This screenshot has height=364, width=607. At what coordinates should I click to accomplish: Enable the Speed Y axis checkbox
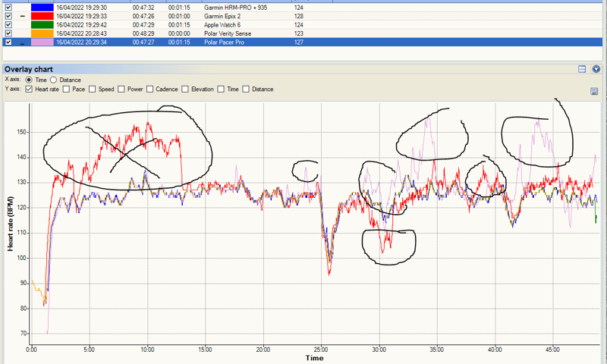(92, 89)
